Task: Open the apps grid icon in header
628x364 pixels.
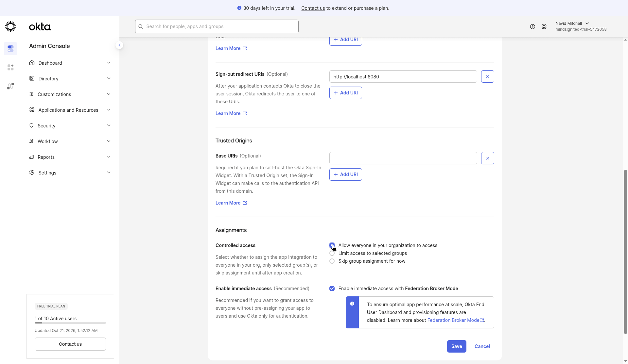Action: tap(544, 27)
